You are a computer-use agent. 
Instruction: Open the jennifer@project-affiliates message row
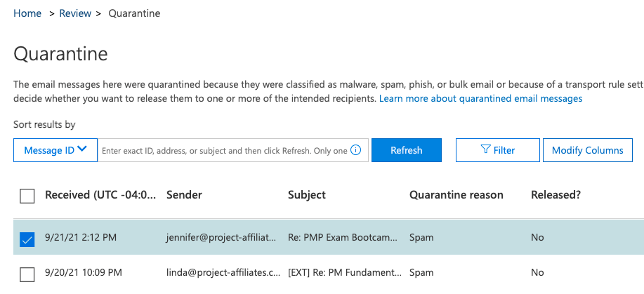click(x=329, y=237)
